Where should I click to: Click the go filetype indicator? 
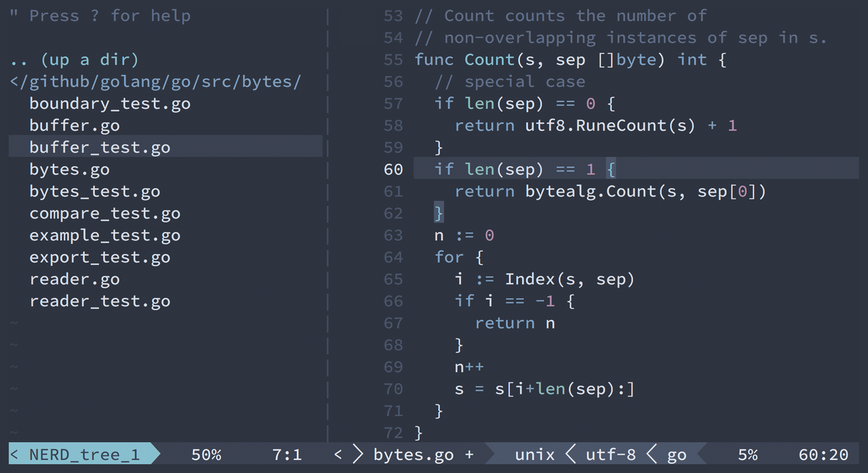676,455
